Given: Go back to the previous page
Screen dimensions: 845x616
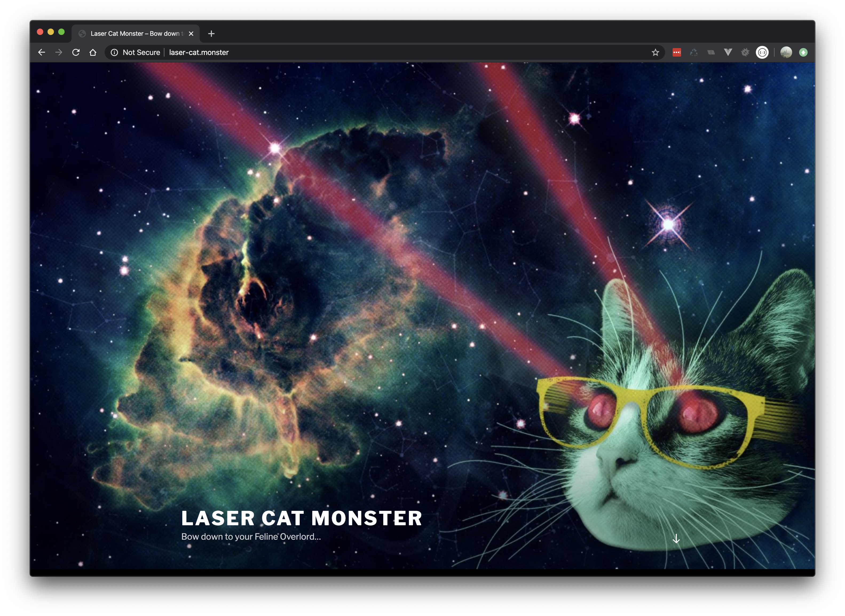Looking at the screenshot, I should click(41, 53).
